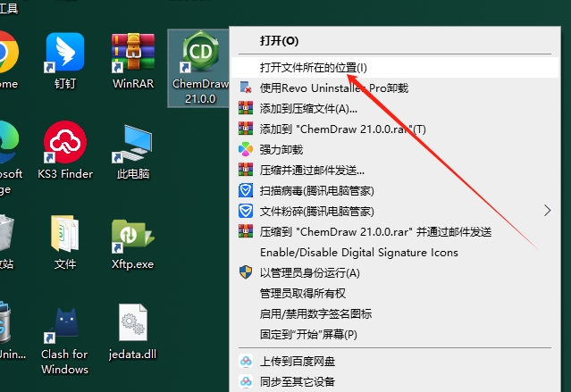
Task: Select the Microsoft Edge desktop icon
Action: tap(10, 158)
